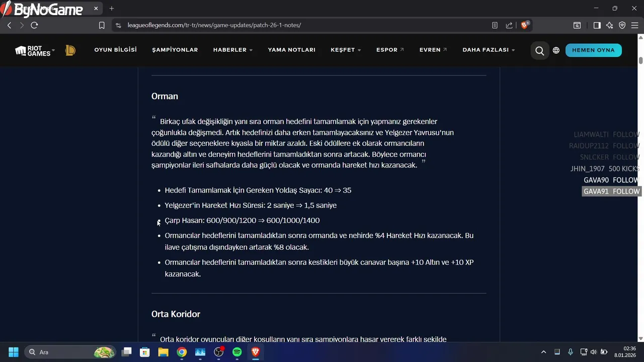Open reader mode icon in address bar
Viewport: 644px width, 362px height.
[495, 25]
